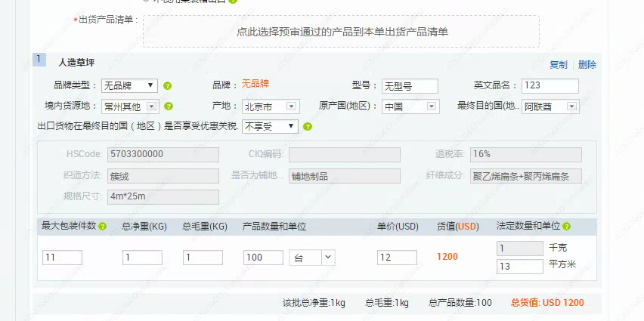Click the 英文品名 input containing 123
Viewport: 644px width, 321px height.
pyautogui.click(x=543, y=85)
